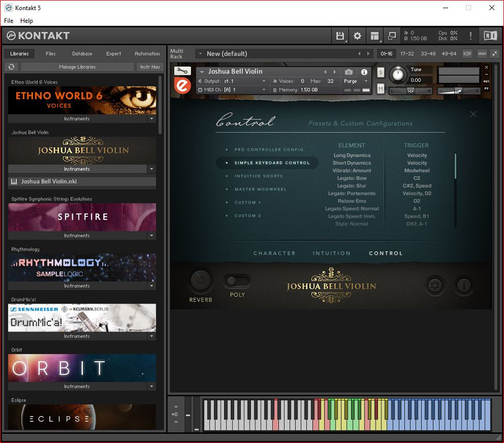Viewport: 504px width, 443px height.
Task: Open the Output st. 1 dropdown
Action: pyautogui.click(x=231, y=81)
